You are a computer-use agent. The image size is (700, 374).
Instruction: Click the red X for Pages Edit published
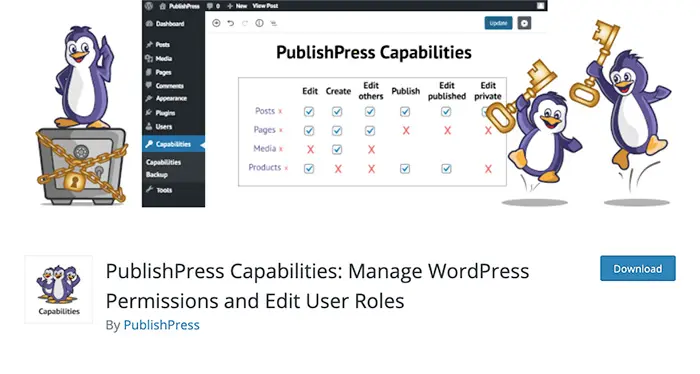coord(447,130)
